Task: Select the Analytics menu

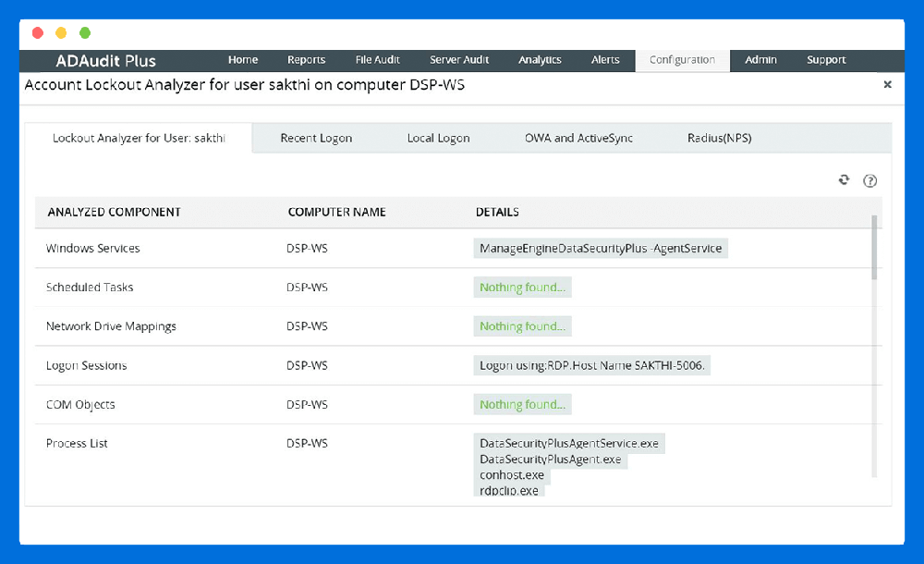Action: [540, 59]
